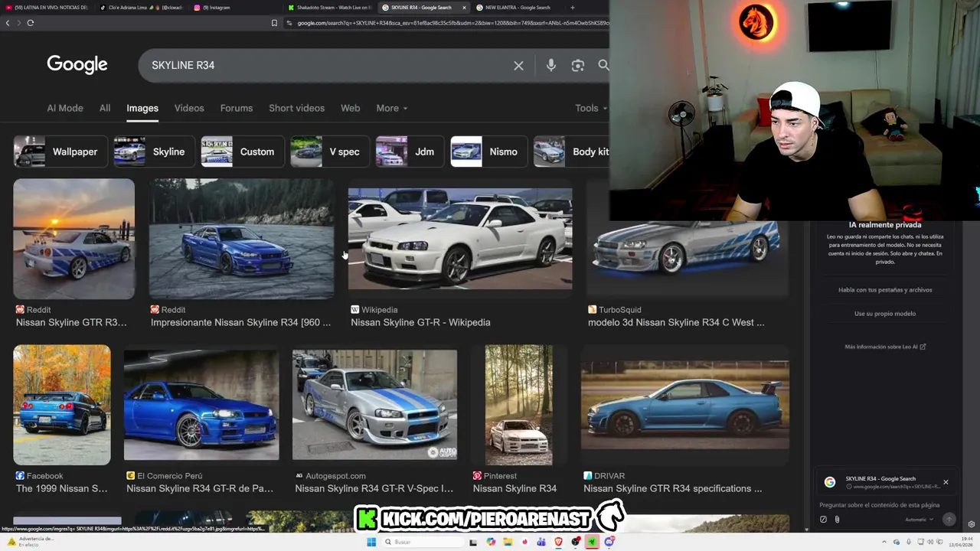This screenshot has width=980, height=551.
Task: Remove the attached SKYLINE R34 page from Leo
Action: point(946,482)
